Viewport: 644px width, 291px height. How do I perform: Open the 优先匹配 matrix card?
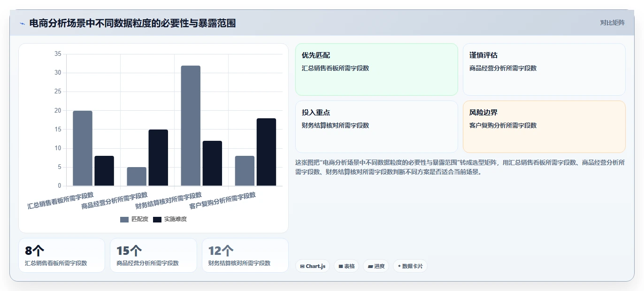[x=376, y=69]
